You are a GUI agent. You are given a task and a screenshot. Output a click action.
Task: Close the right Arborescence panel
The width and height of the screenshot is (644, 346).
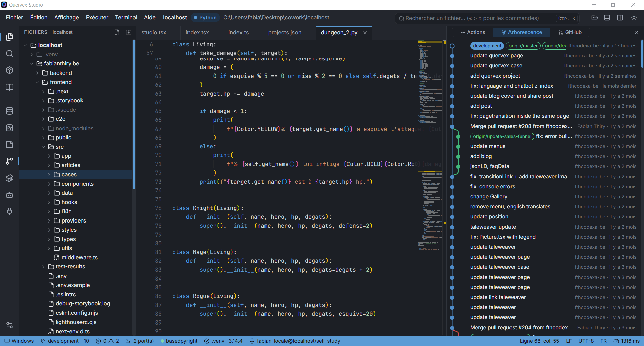tap(637, 32)
